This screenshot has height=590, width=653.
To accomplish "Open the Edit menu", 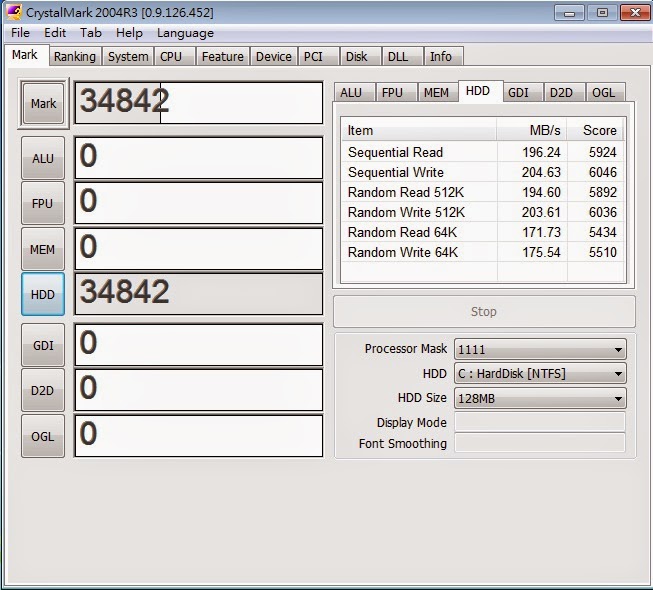I will [x=55, y=33].
